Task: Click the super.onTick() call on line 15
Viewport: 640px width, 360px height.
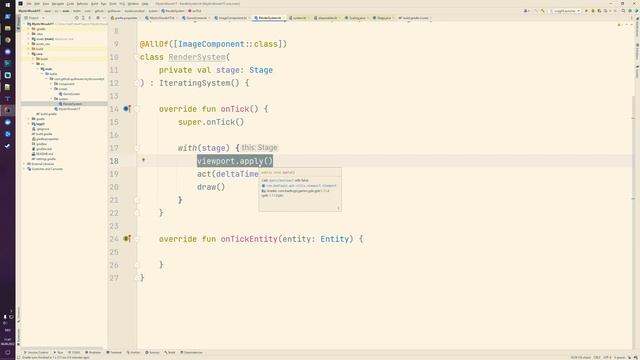Action: 211,122
